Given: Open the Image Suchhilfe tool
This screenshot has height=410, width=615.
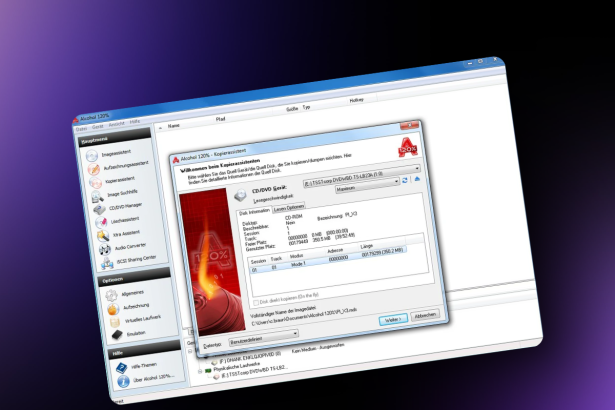Looking at the screenshot, I should pos(122,193).
